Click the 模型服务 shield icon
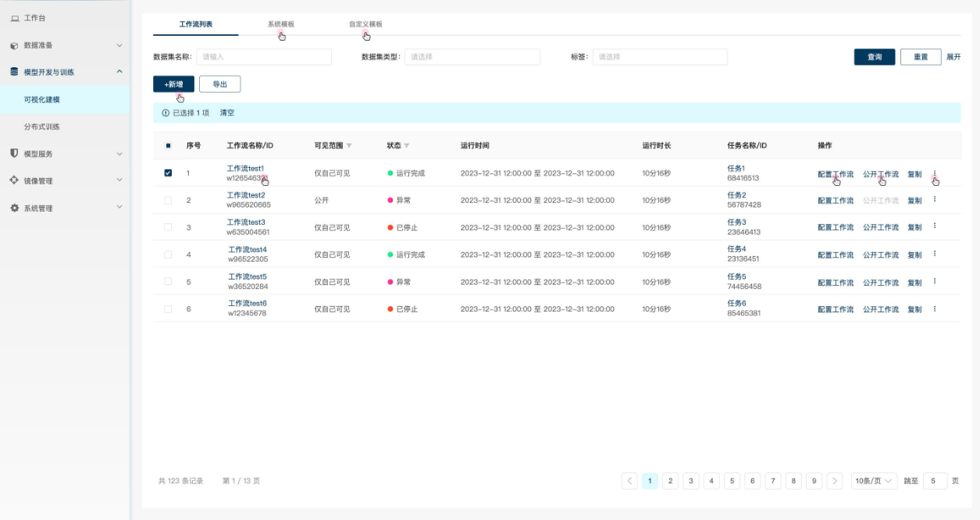 (14, 154)
